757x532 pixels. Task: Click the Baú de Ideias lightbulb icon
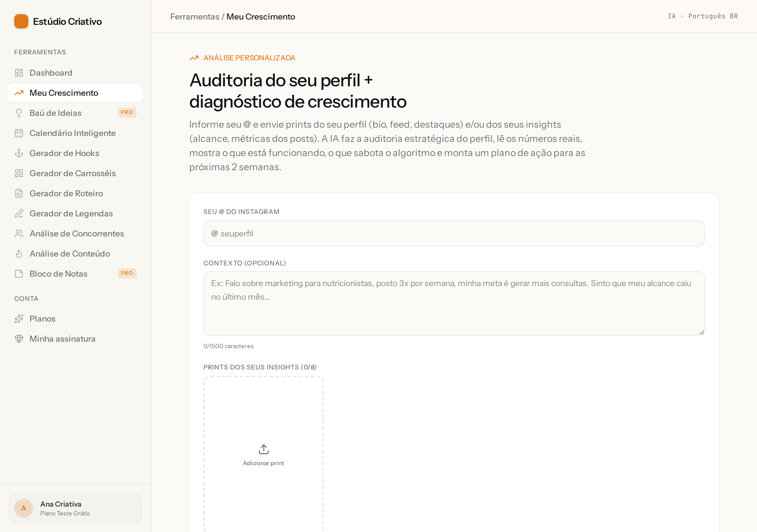tap(19, 113)
